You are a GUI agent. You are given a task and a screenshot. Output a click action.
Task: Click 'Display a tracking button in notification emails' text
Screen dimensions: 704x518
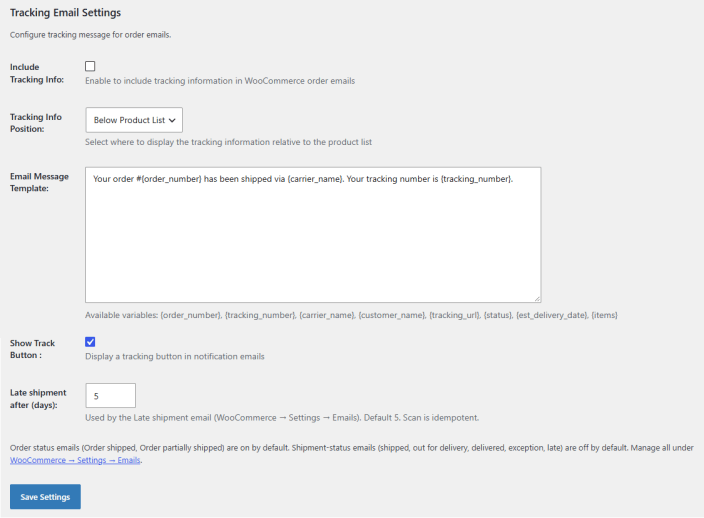[x=175, y=356]
